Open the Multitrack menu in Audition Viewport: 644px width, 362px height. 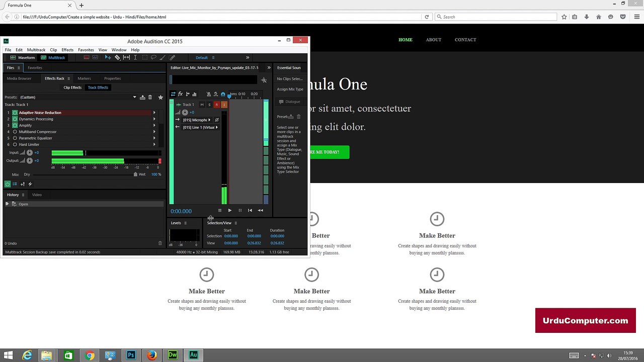[x=36, y=50]
